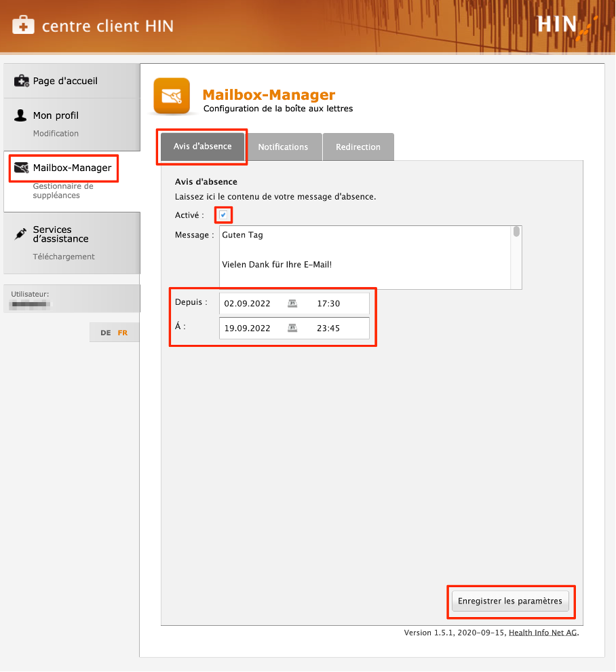Open the Health Info Net AG link
The width and height of the screenshot is (616, 672).
tap(543, 633)
